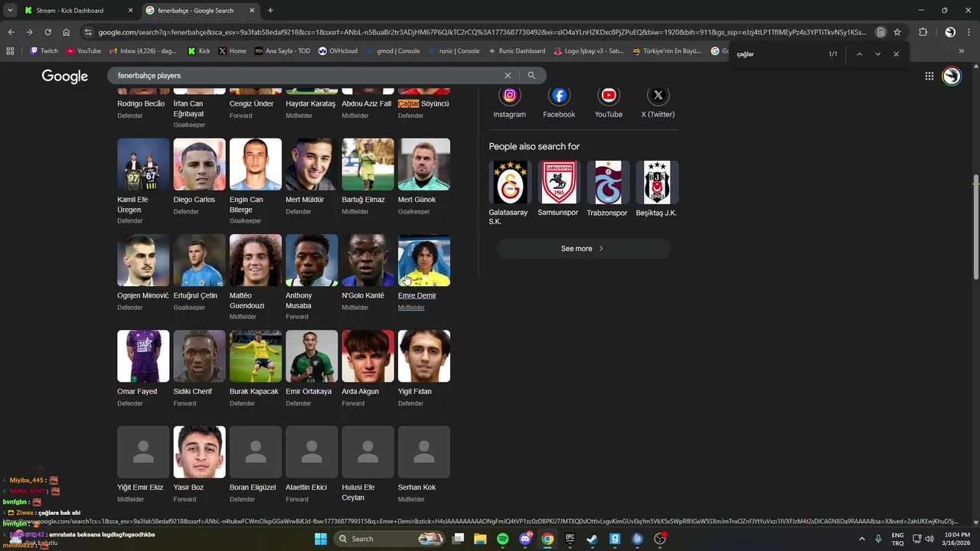Image resolution: width=980 pixels, height=551 pixels.
Task: Open Chrome extensions puzzle icon
Action: (x=923, y=32)
